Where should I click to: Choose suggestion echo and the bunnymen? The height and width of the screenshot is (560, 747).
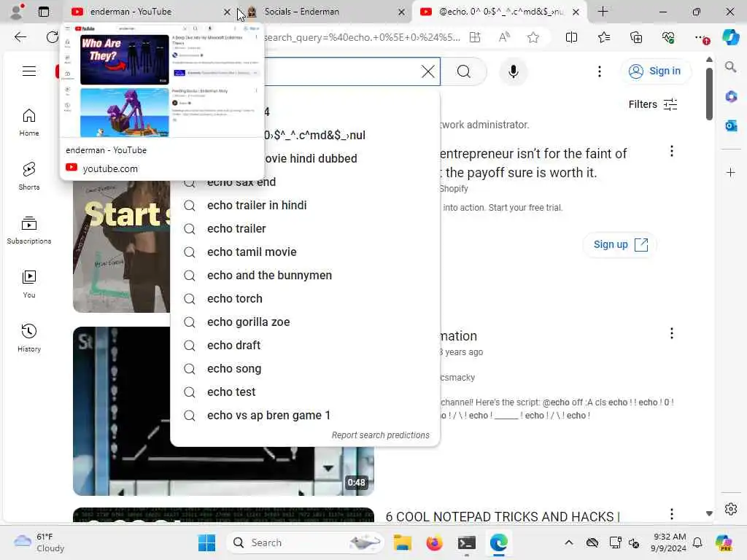tap(305, 275)
